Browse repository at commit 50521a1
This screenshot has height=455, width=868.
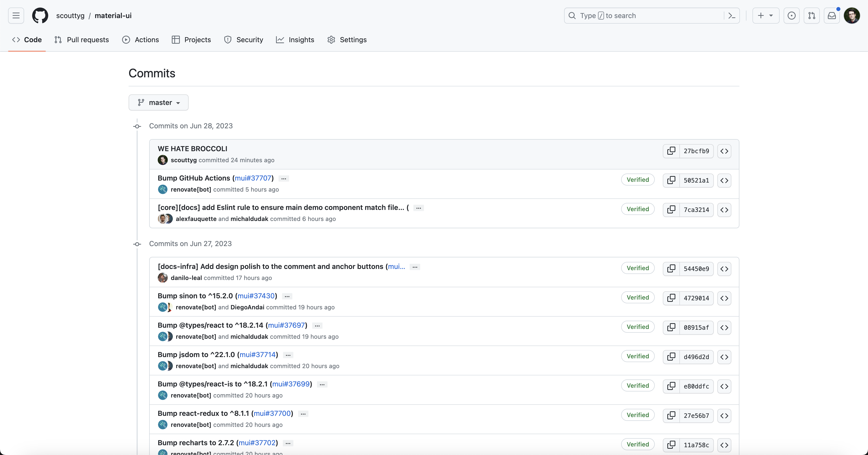click(x=724, y=180)
